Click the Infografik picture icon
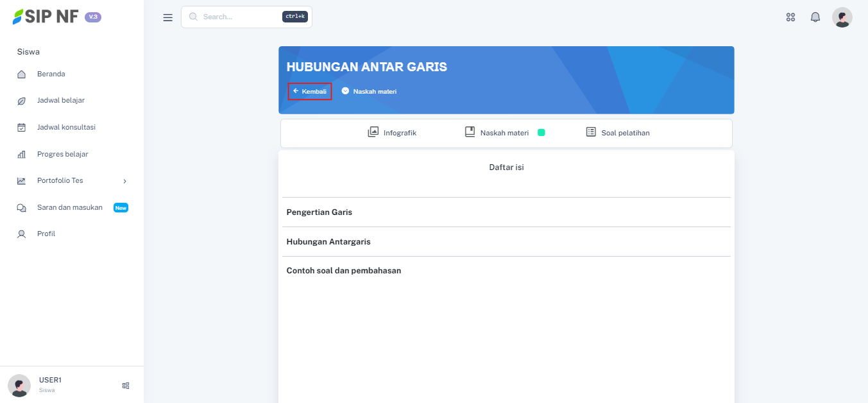The height and width of the screenshot is (403, 868). (373, 132)
